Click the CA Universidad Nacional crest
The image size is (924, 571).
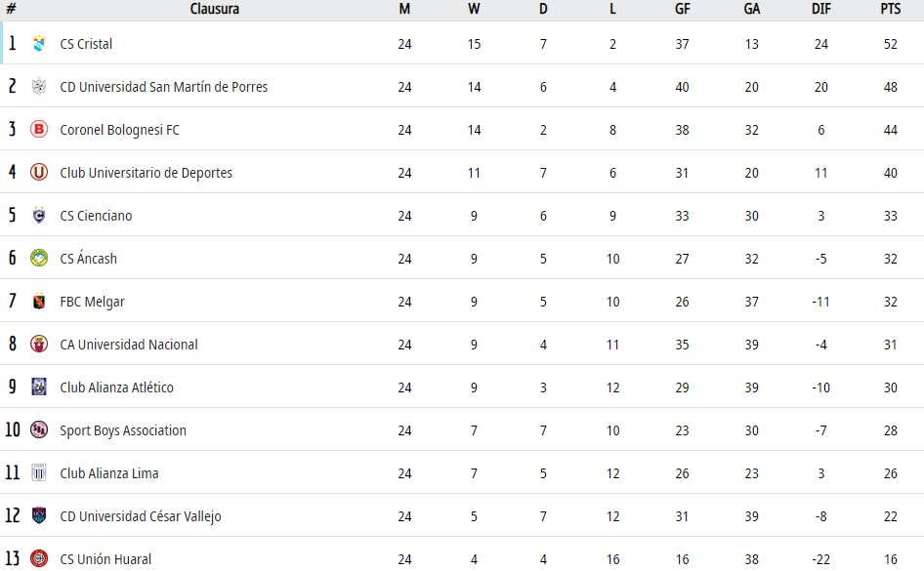(x=39, y=345)
